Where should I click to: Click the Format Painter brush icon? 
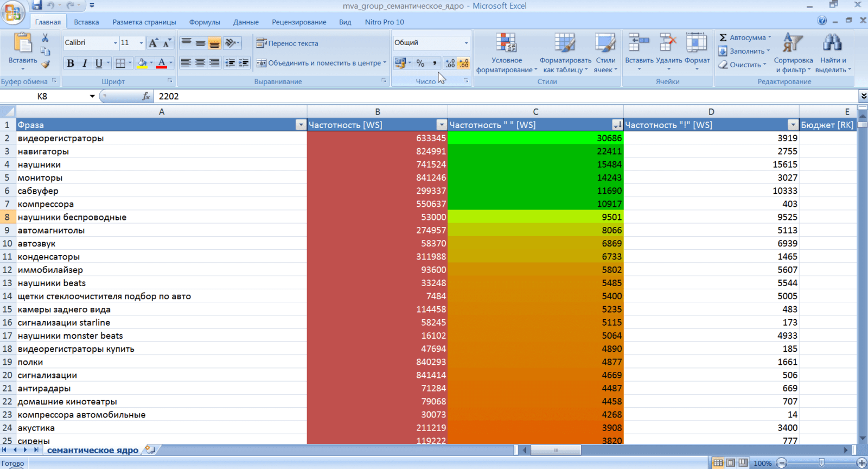coord(46,64)
